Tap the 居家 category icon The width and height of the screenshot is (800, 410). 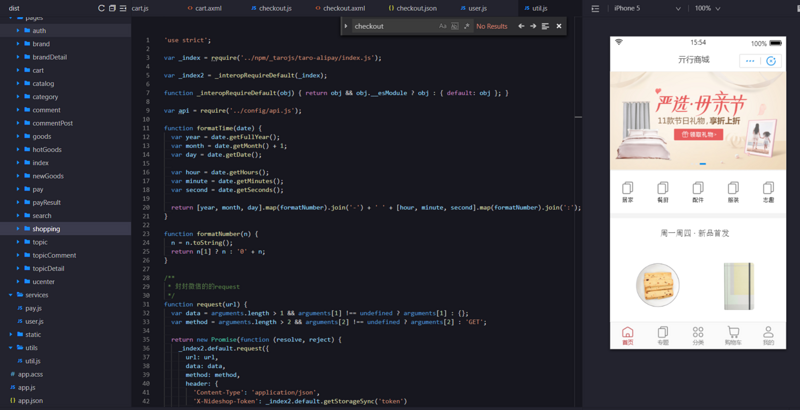(628, 188)
